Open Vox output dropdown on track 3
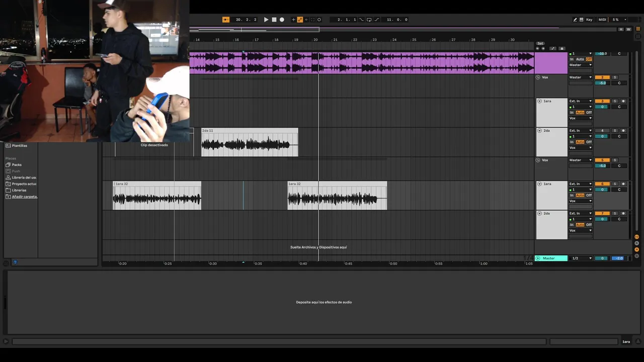644x362 pixels. pos(581,118)
